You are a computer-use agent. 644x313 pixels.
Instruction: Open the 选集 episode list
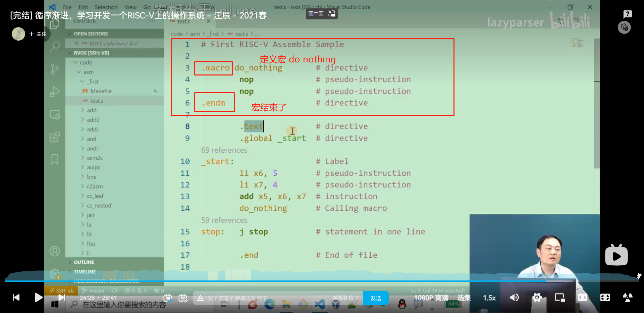[x=464, y=298]
